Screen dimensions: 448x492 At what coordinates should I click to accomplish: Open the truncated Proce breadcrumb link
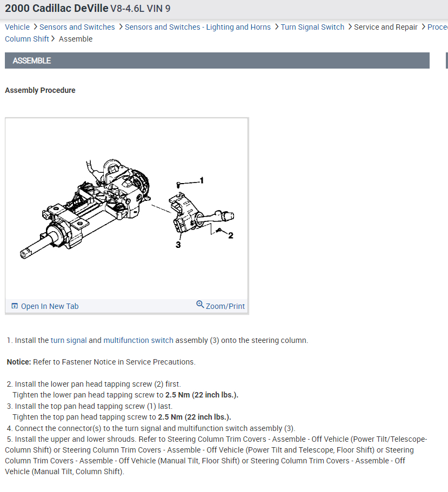click(438, 28)
